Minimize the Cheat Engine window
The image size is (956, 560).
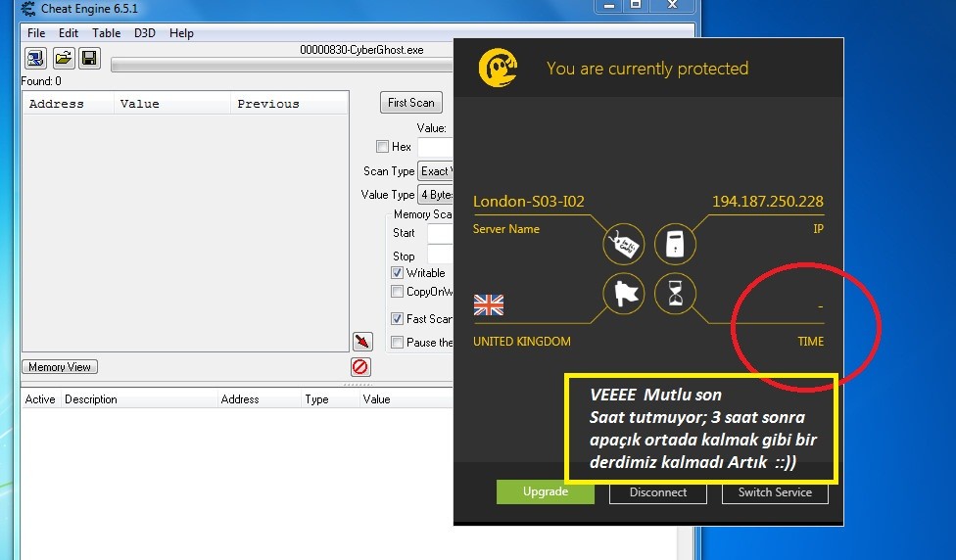click(609, 6)
